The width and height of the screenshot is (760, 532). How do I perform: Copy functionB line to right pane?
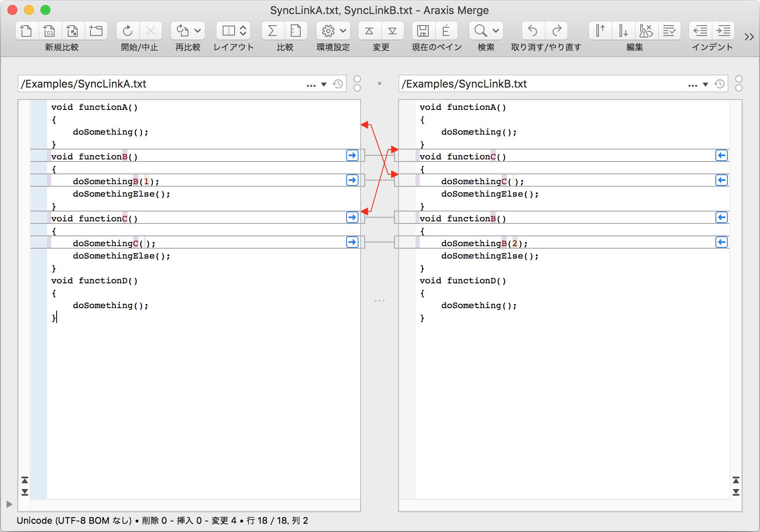pos(352,156)
